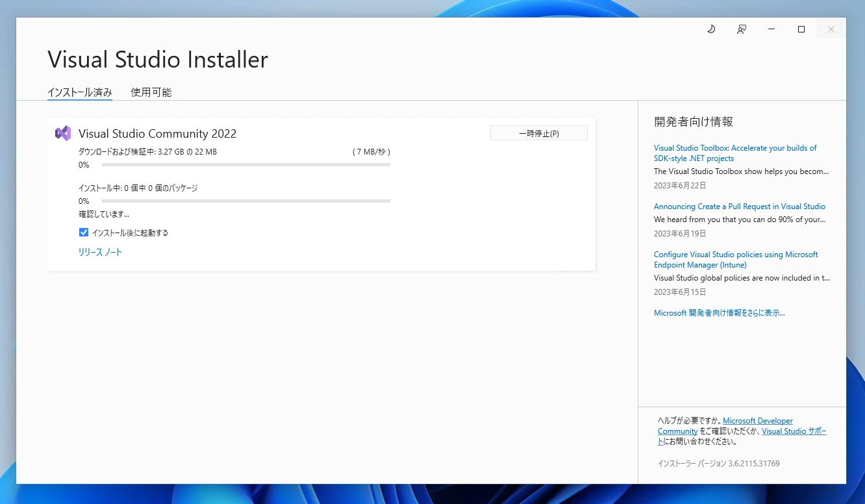Image resolution: width=865 pixels, height=504 pixels.
Task: Click the 開発者向け情報 heading
Action: click(x=694, y=122)
